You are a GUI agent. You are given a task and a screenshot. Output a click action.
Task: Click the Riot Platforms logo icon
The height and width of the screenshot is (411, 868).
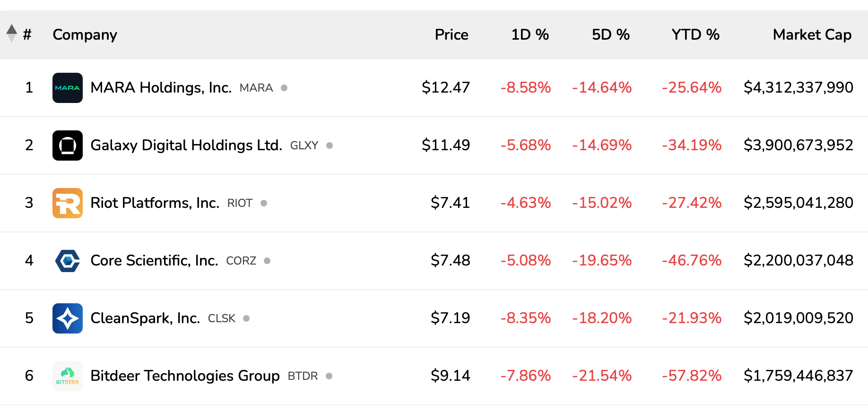tap(67, 203)
